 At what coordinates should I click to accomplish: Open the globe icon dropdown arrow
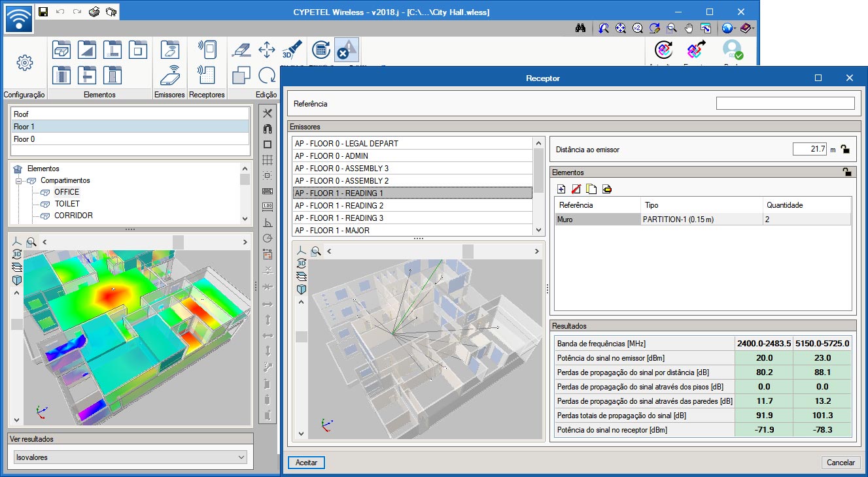pos(736,28)
